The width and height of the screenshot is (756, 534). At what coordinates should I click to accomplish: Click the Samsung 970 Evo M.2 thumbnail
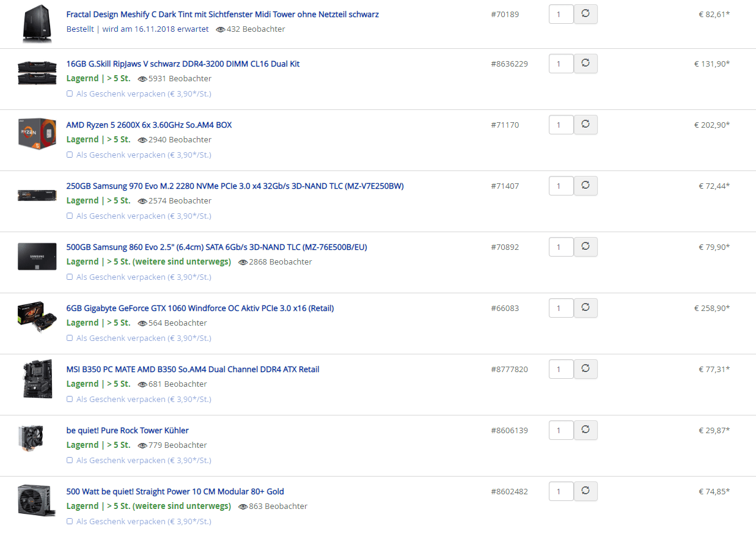[37, 196]
